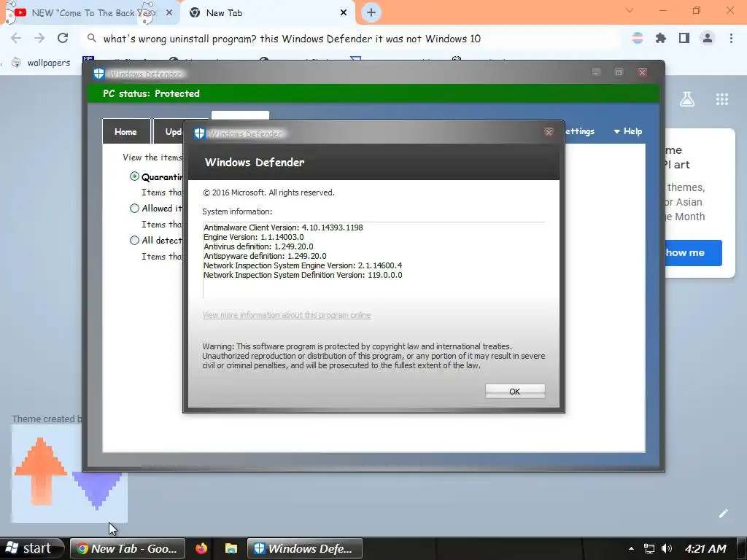Open File Explorer from the taskbar
The image size is (747, 560).
231,548
